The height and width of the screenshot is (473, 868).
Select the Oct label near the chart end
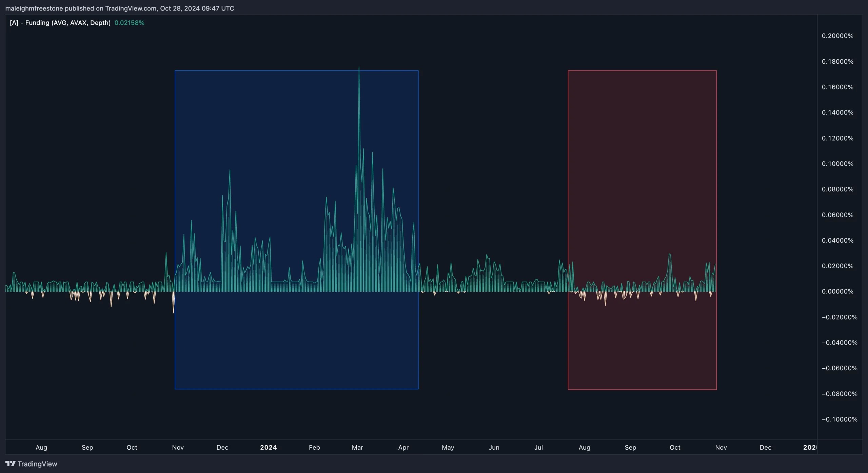pos(674,447)
